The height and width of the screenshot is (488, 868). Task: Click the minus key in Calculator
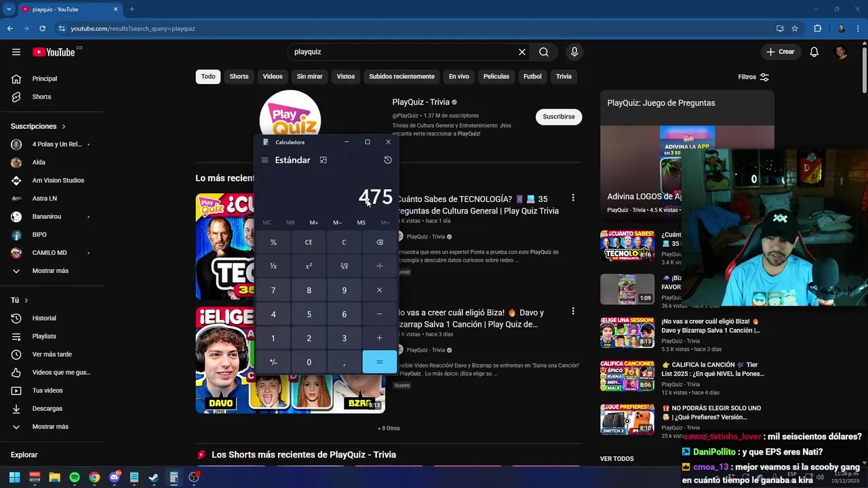(x=379, y=314)
